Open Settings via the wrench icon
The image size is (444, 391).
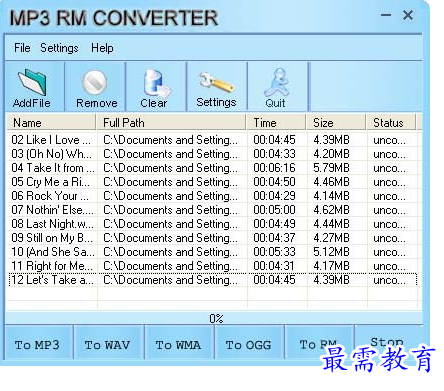point(217,82)
